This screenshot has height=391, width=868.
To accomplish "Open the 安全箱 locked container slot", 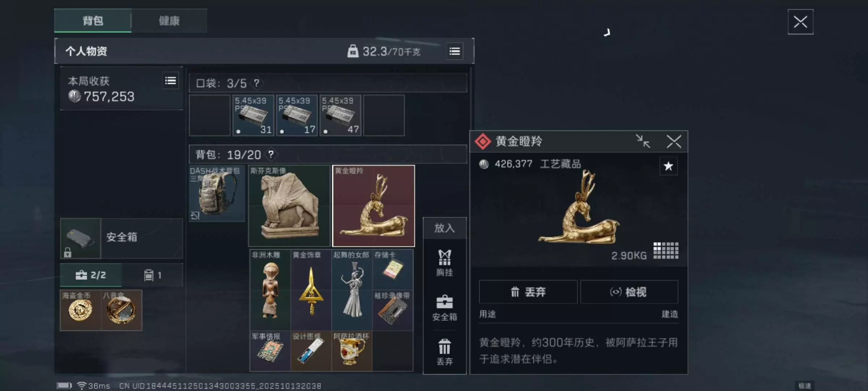I will point(80,238).
